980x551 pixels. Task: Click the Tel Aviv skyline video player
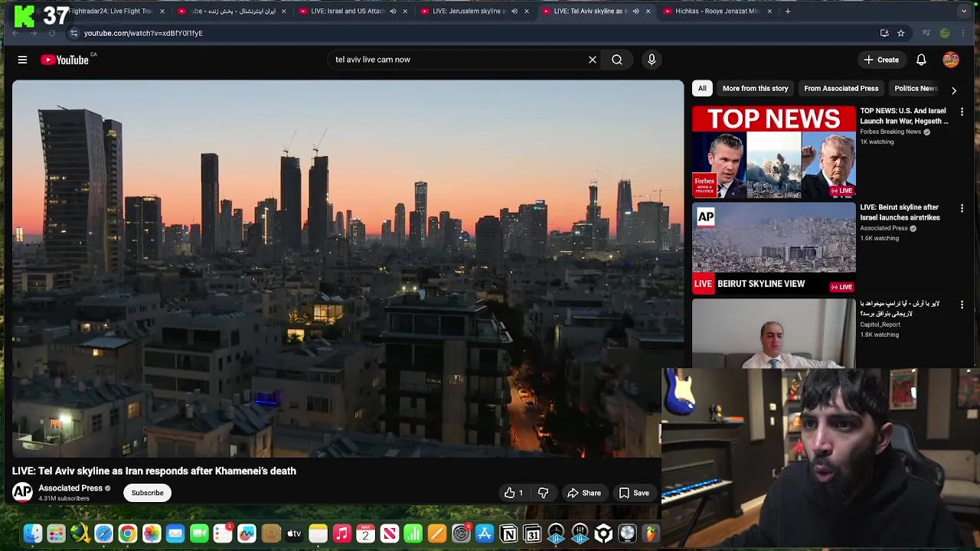click(x=348, y=269)
